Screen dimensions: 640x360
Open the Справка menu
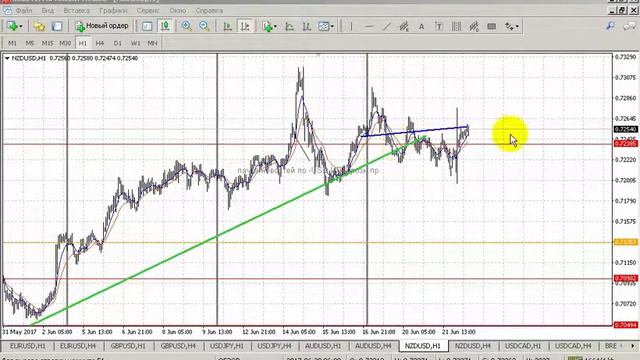pos(209,11)
